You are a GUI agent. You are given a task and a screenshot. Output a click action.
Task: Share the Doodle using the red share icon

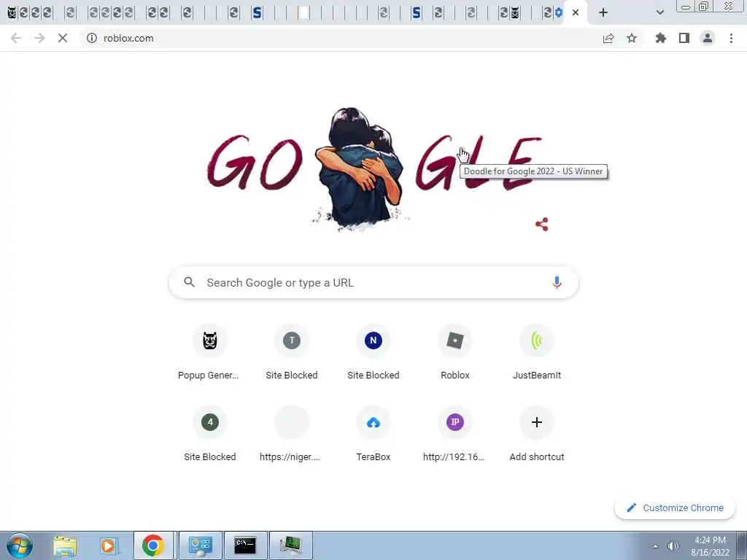pyautogui.click(x=542, y=225)
